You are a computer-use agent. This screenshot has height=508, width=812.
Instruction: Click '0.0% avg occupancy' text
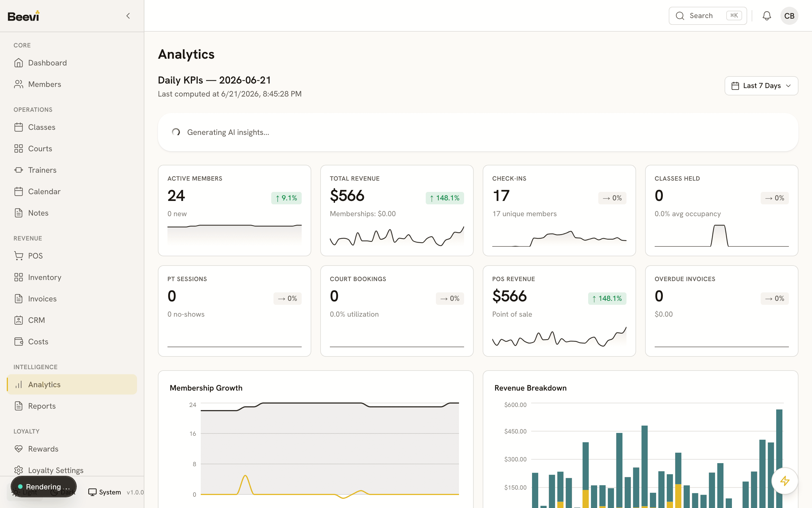(x=687, y=214)
